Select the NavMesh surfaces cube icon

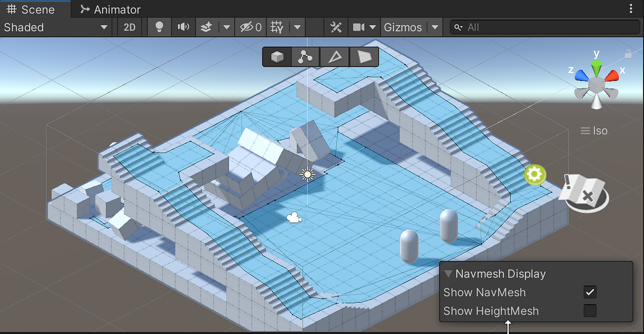tap(276, 56)
